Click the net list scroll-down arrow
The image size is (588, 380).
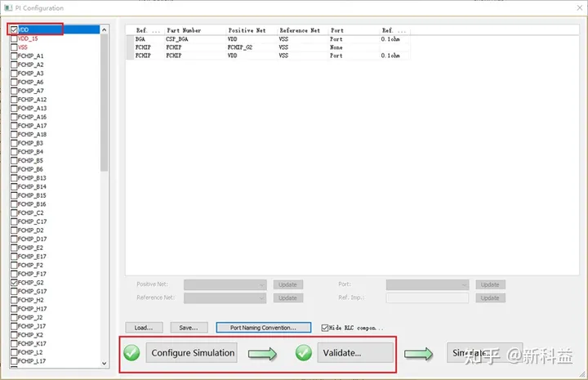[x=105, y=363]
